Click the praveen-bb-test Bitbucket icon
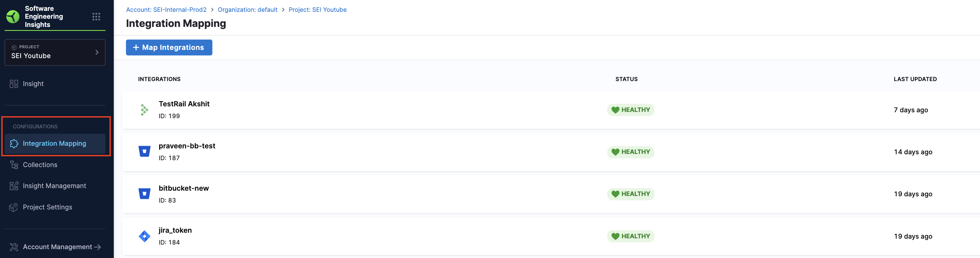This screenshot has width=980, height=258. [144, 152]
